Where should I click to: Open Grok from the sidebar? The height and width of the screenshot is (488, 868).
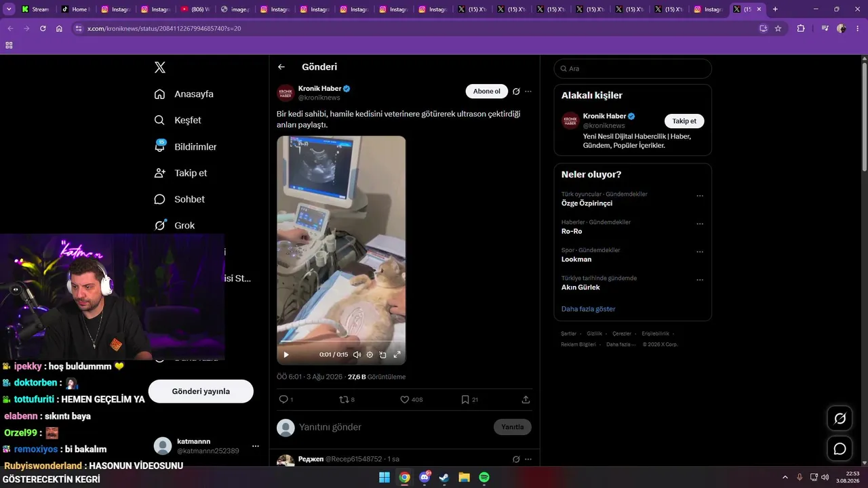coord(174,225)
